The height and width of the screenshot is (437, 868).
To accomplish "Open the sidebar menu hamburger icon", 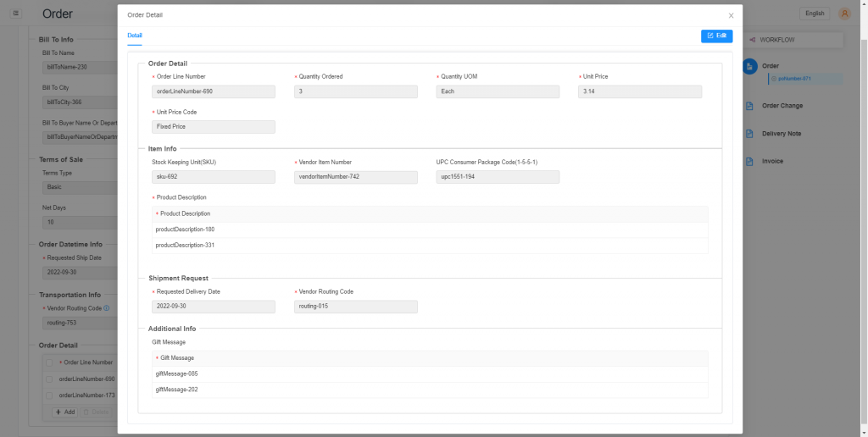I will coord(16,14).
